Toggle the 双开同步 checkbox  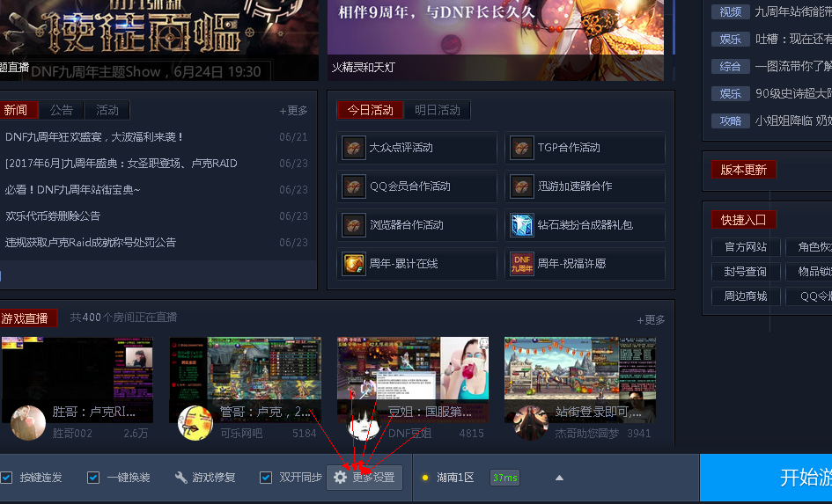click(266, 478)
